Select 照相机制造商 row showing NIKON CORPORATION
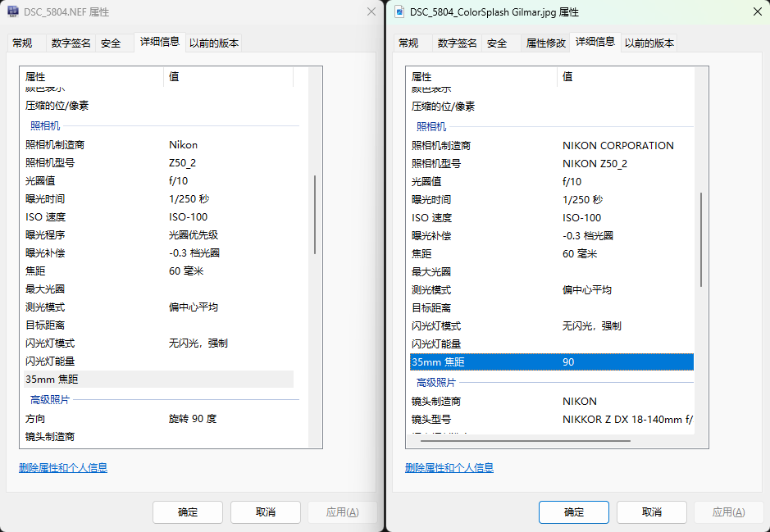 [x=552, y=146]
